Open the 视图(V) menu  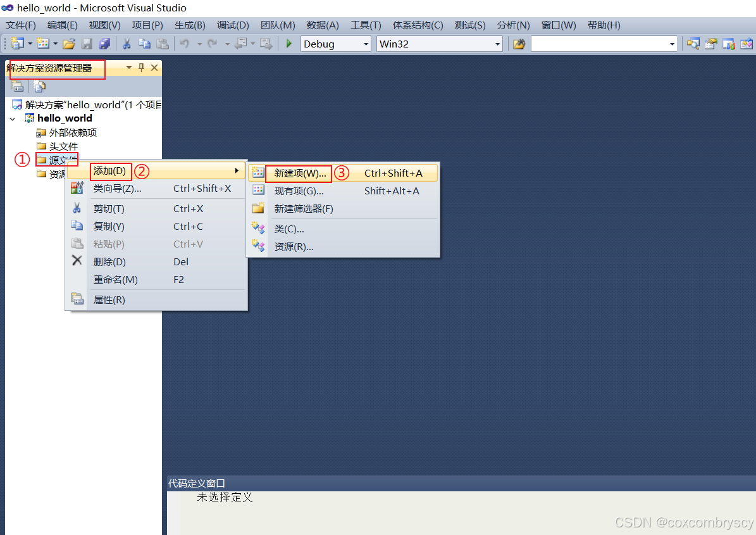coord(104,25)
